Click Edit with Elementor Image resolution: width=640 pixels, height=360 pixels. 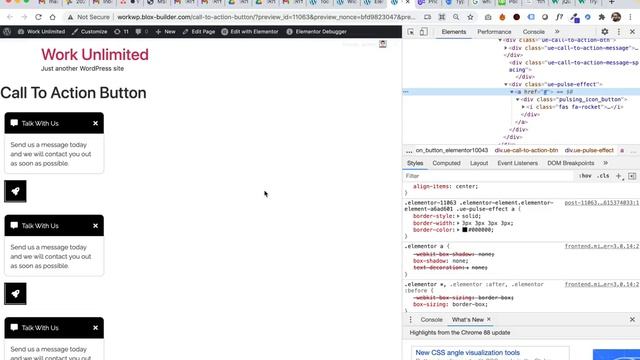tap(250, 31)
